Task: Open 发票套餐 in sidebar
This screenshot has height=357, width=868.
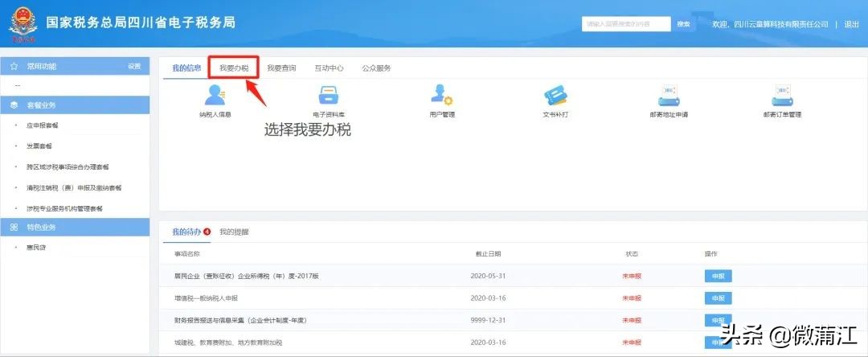Action: (x=39, y=146)
